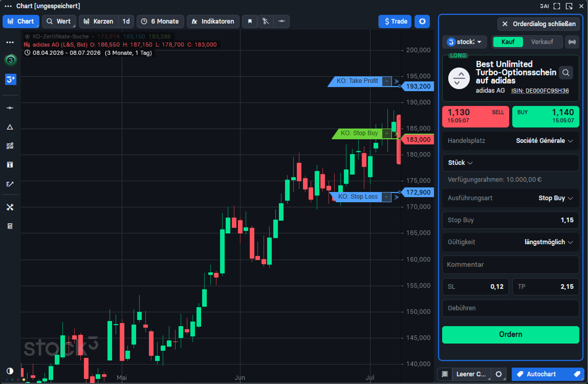Click the KO-Zertifikate-Suche indicator target icon
588x384 pixels.
click(x=27, y=36)
